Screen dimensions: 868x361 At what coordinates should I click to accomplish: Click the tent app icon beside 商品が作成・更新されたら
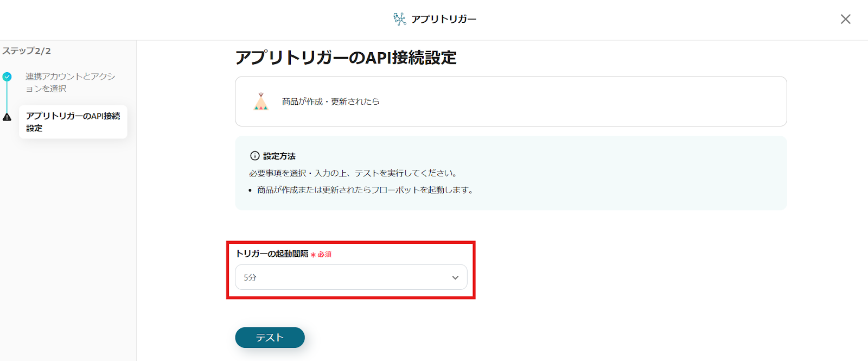(x=261, y=102)
